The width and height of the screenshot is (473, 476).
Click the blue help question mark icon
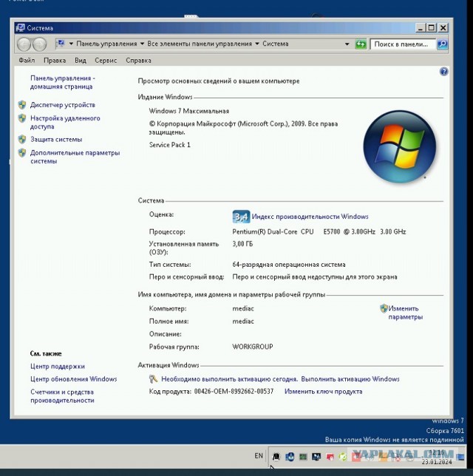(x=443, y=72)
